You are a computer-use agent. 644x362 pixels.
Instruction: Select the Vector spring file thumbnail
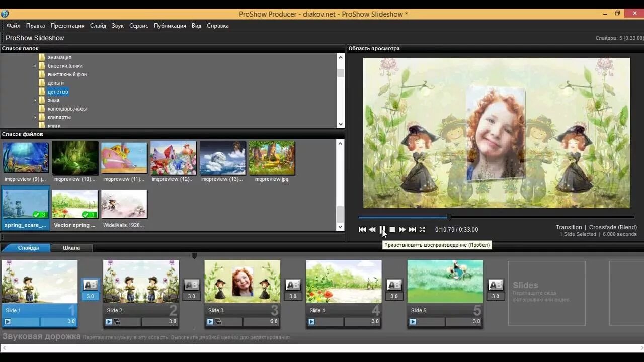click(75, 204)
